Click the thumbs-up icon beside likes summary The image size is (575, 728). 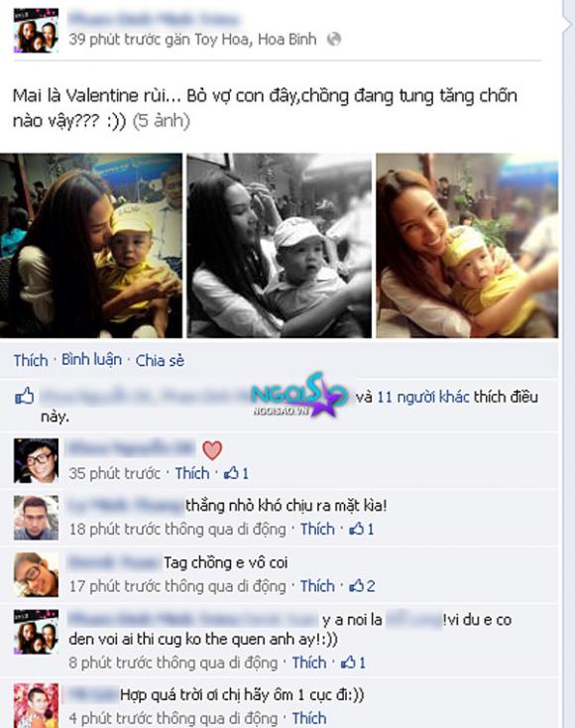coord(24,397)
